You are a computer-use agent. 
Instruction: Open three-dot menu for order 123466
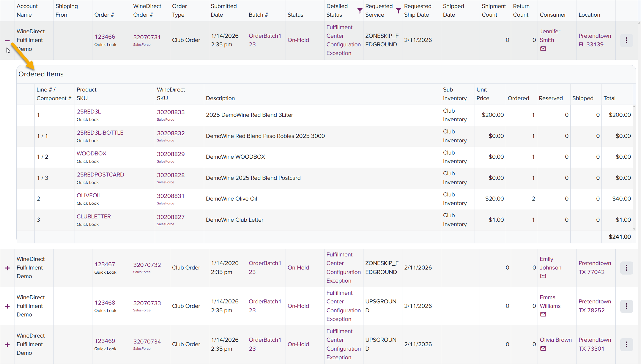point(626,40)
